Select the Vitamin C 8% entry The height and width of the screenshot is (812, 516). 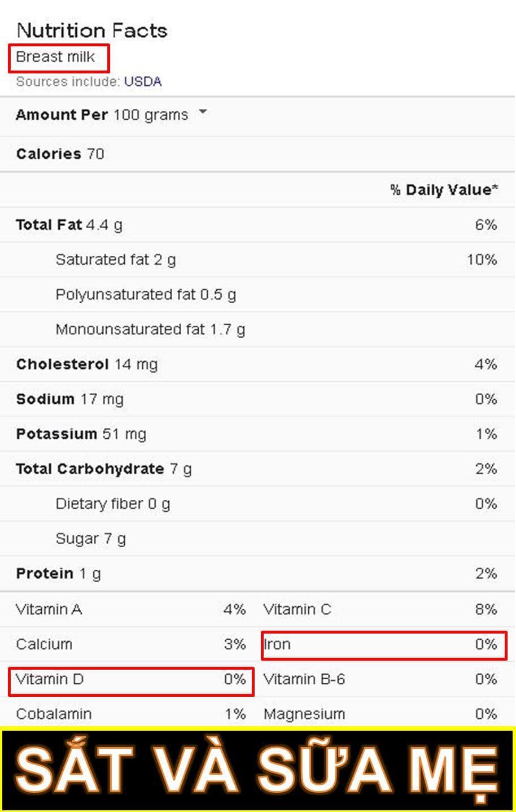point(381,610)
